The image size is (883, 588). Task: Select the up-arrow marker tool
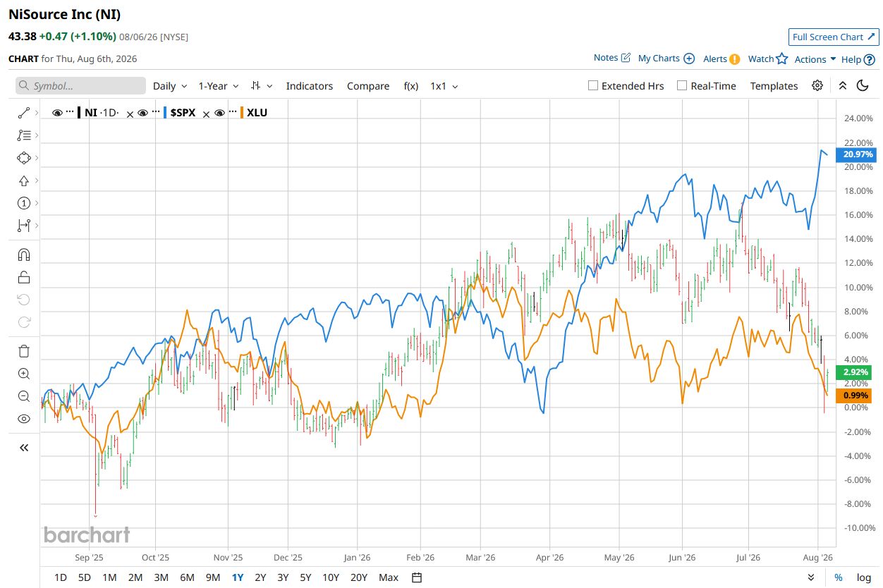(24, 180)
